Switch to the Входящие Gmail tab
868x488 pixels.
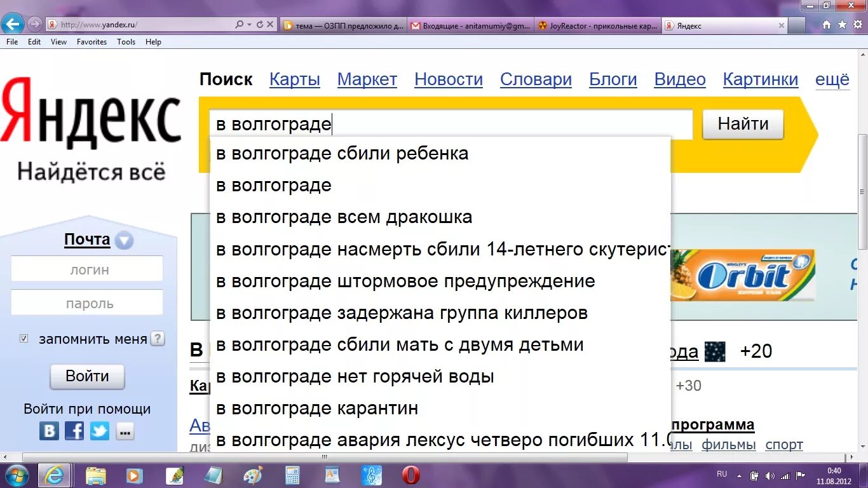470,25
